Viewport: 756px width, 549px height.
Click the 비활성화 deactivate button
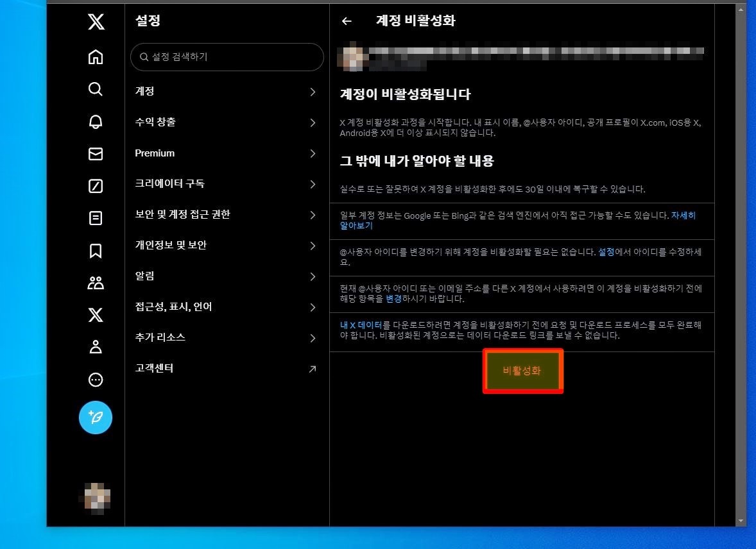[x=522, y=371]
